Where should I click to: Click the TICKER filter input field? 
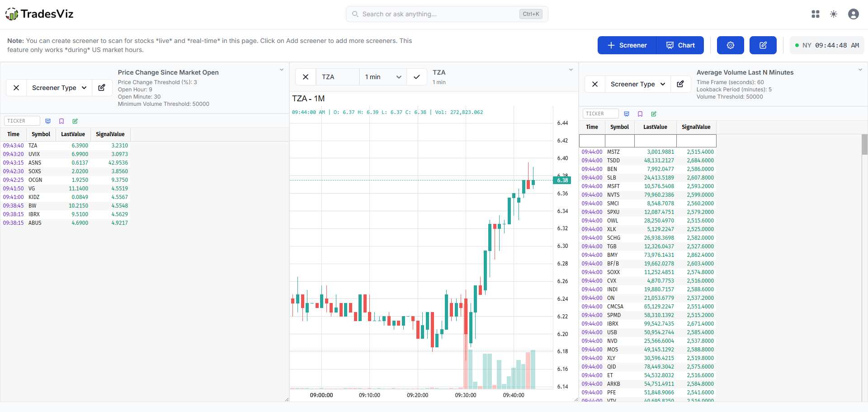click(21, 121)
